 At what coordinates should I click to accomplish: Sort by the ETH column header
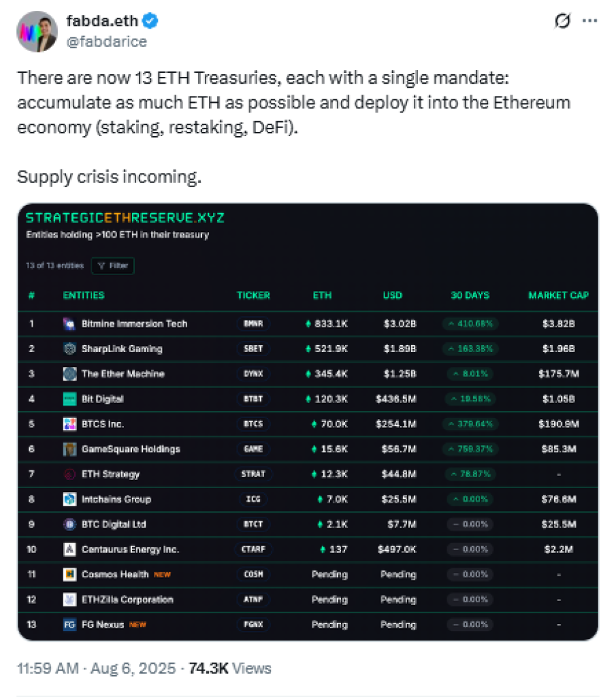click(x=323, y=295)
